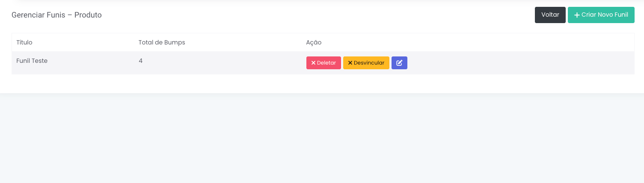This screenshot has width=644, height=183.
Task: Click the Título column header
Action: pyautogui.click(x=24, y=42)
